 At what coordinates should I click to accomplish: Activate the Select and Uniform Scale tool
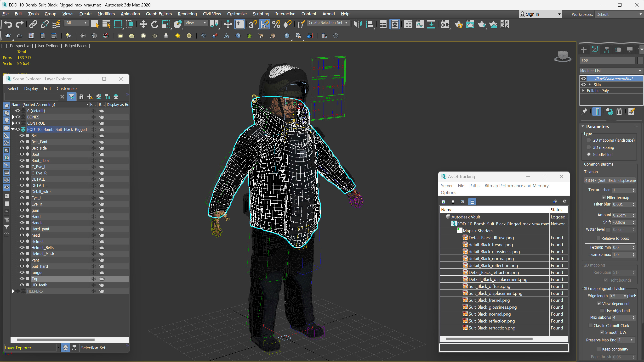(x=166, y=24)
